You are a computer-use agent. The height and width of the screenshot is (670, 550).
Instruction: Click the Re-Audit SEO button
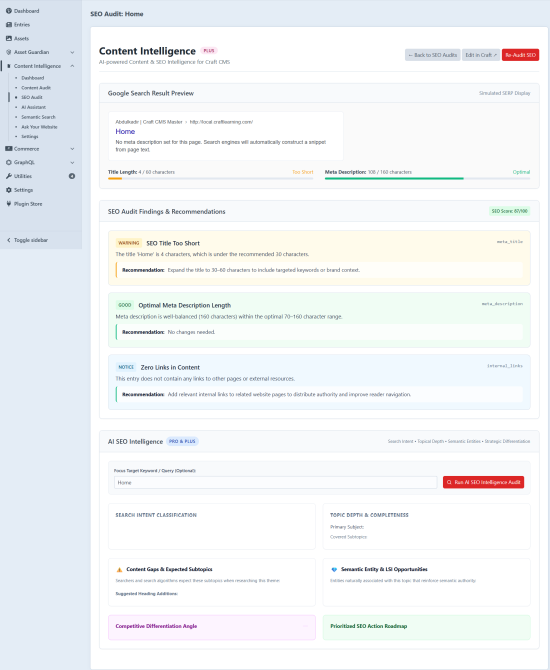pyautogui.click(x=520, y=55)
